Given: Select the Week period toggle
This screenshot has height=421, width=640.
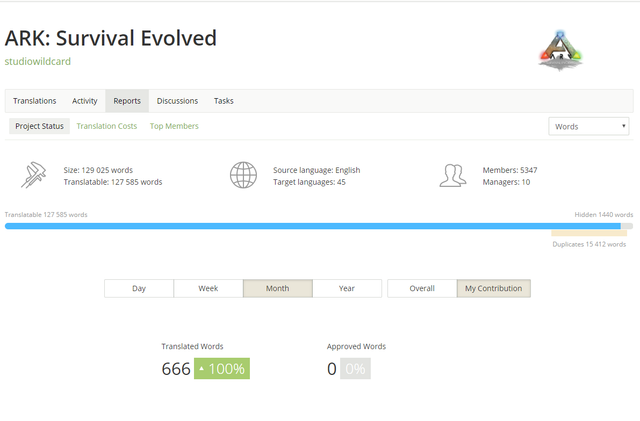Looking at the screenshot, I should [208, 288].
